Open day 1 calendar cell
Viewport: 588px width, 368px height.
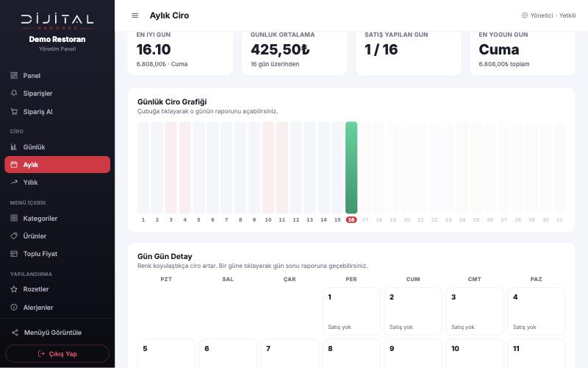point(351,311)
